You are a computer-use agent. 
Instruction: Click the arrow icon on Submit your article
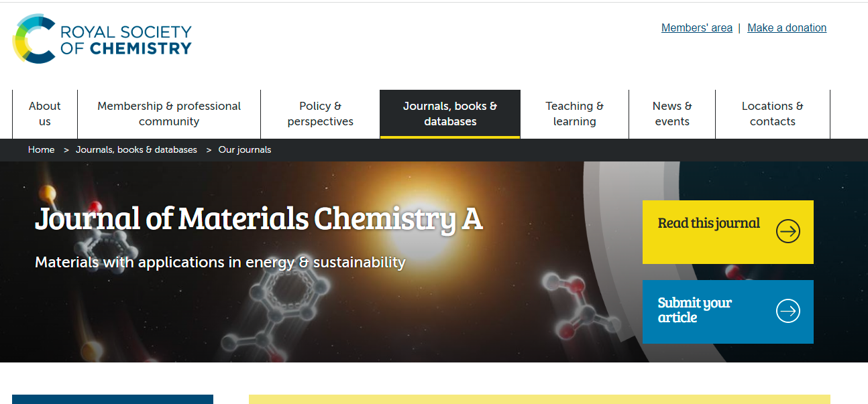(788, 311)
